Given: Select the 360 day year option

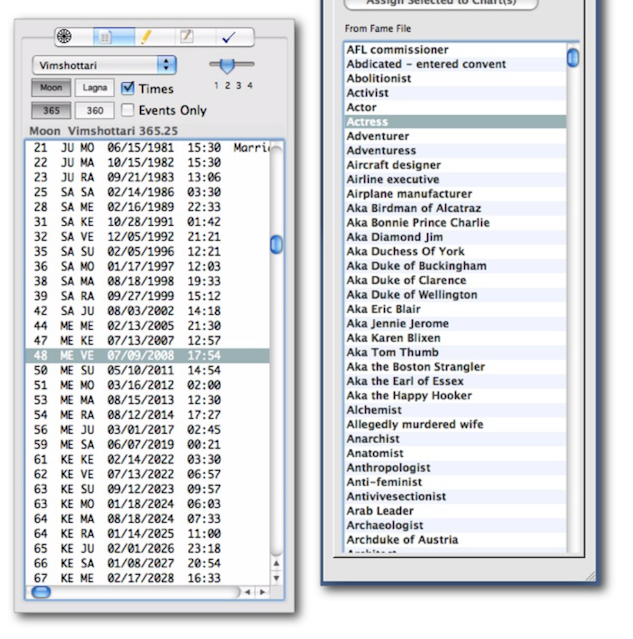Looking at the screenshot, I should point(93,111).
